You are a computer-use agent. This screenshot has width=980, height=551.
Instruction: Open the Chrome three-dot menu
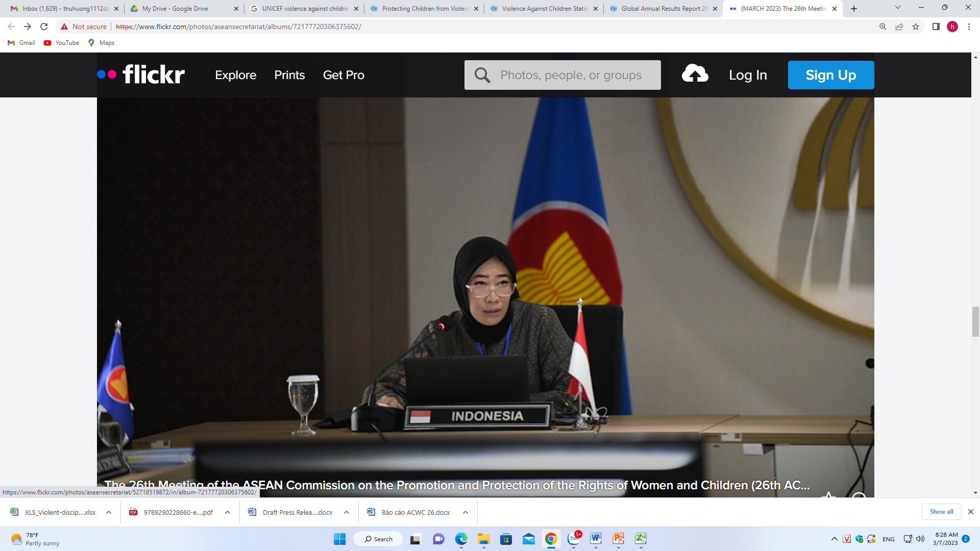point(969,27)
